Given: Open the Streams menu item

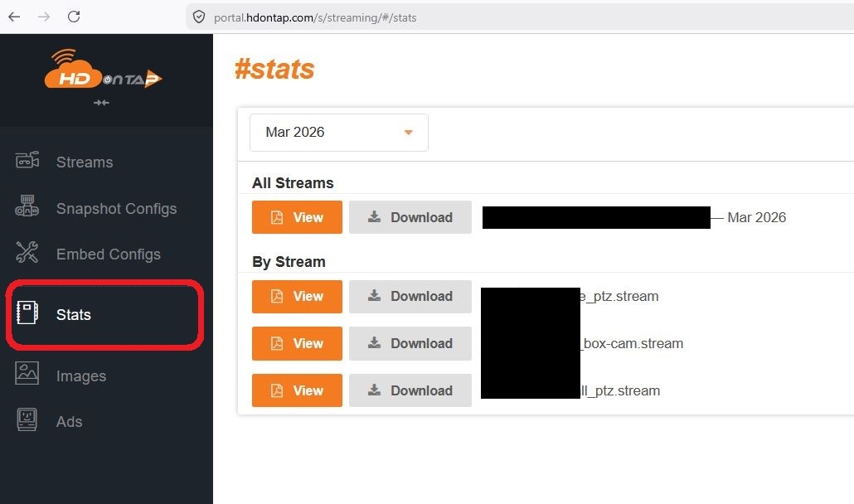Looking at the screenshot, I should pyautogui.click(x=84, y=162).
